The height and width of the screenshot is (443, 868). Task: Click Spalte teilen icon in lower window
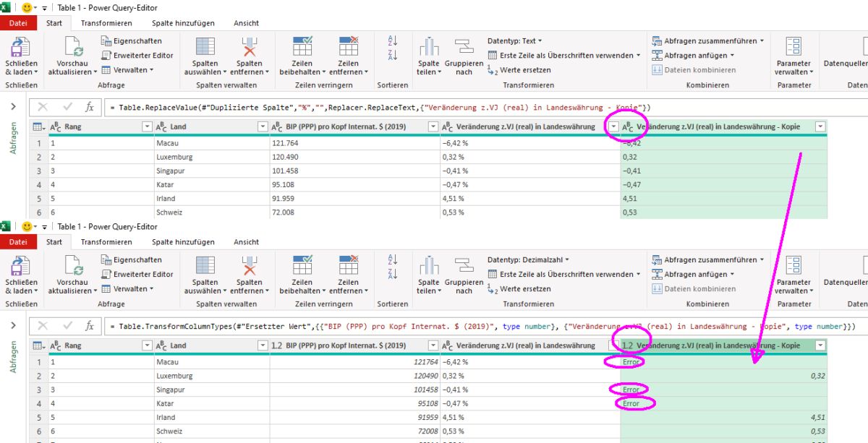[x=429, y=266]
